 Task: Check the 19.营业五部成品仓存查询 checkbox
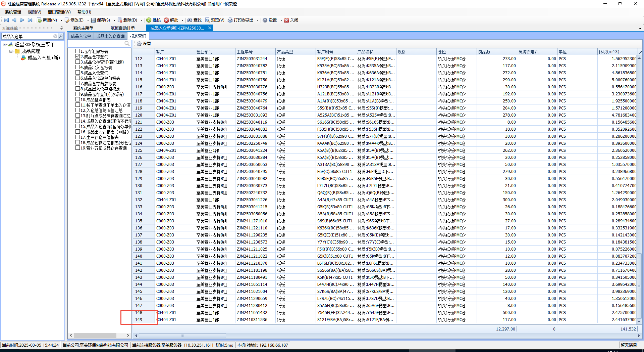click(78, 148)
